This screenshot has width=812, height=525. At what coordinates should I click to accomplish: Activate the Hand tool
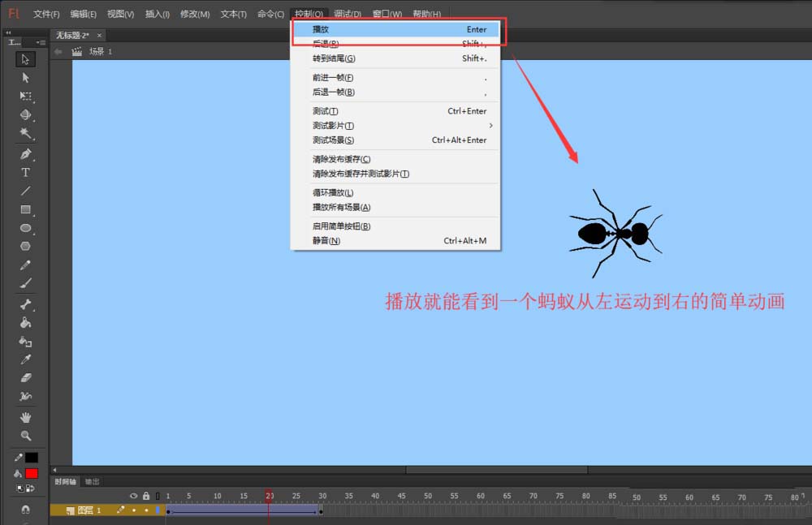click(x=25, y=417)
